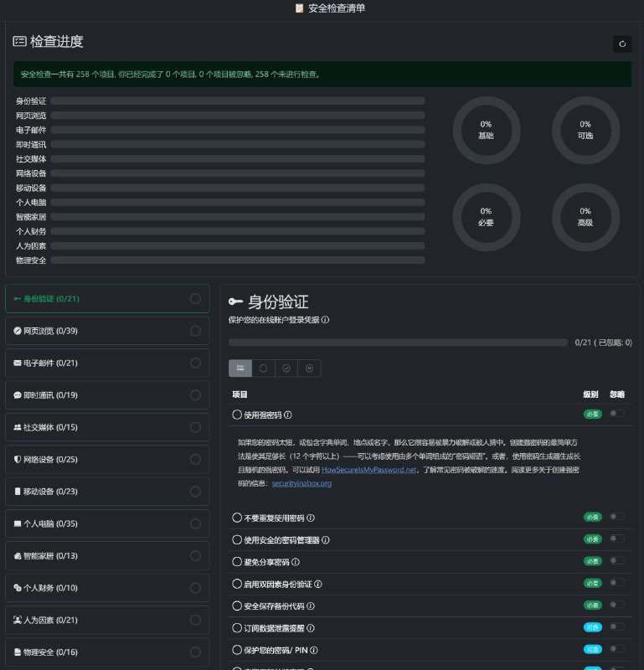Click the ignored items filter icon
The width and height of the screenshot is (644, 670).
[x=309, y=368]
